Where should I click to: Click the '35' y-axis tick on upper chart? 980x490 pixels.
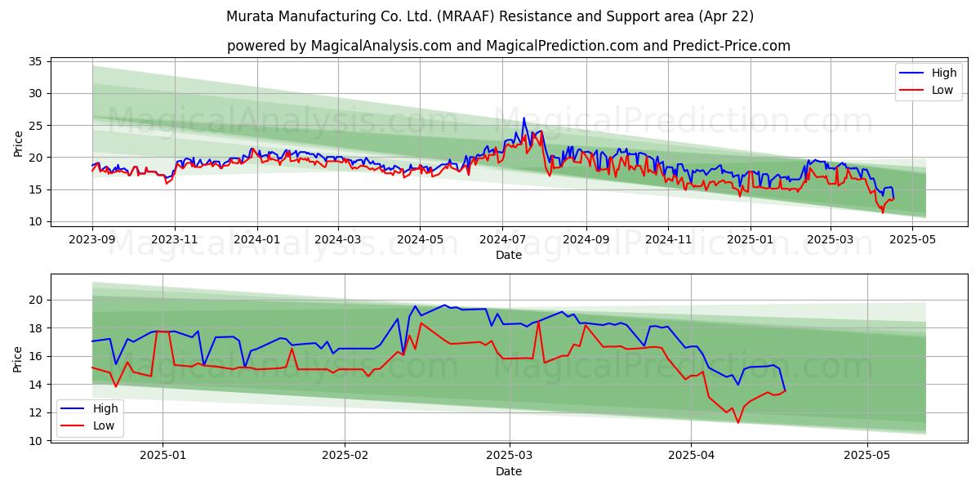[x=36, y=61]
